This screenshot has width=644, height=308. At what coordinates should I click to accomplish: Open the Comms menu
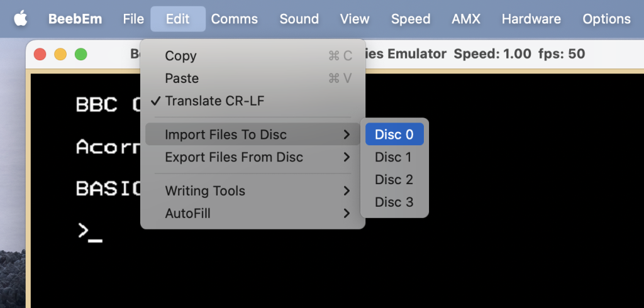235,19
